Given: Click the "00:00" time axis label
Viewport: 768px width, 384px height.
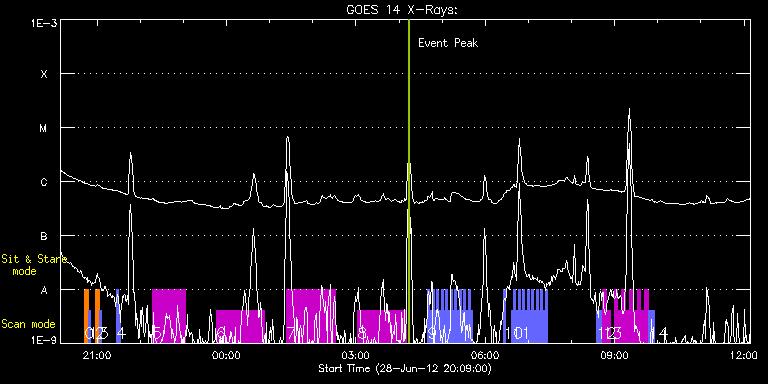Looking at the screenshot, I should 227,356.
